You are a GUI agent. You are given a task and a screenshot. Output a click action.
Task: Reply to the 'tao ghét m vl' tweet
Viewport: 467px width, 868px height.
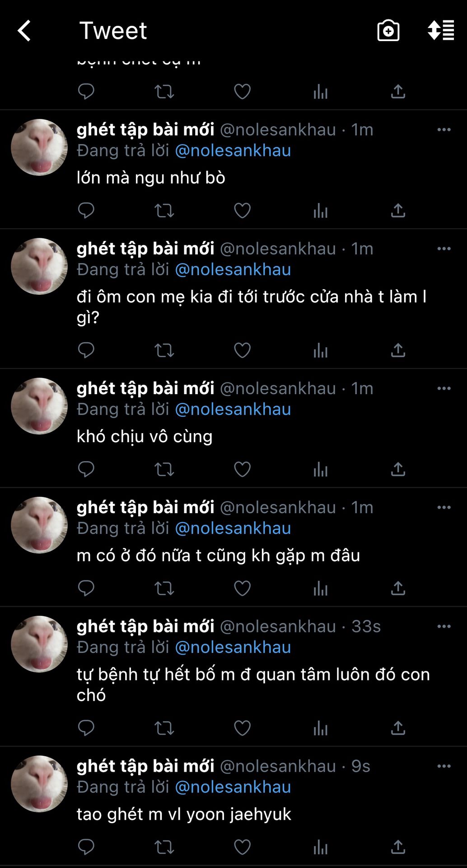click(x=86, y=847)
